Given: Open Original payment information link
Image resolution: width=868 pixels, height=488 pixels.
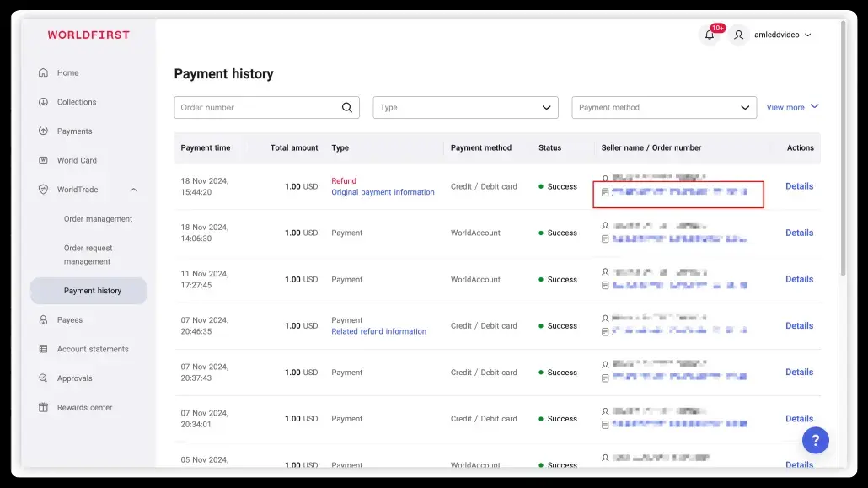Looking at the screenshot, I should (383, 192).
